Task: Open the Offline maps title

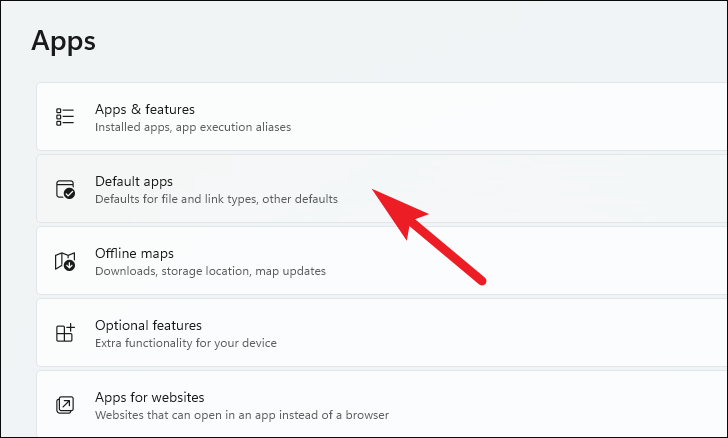Action: (x=134, y=253)
